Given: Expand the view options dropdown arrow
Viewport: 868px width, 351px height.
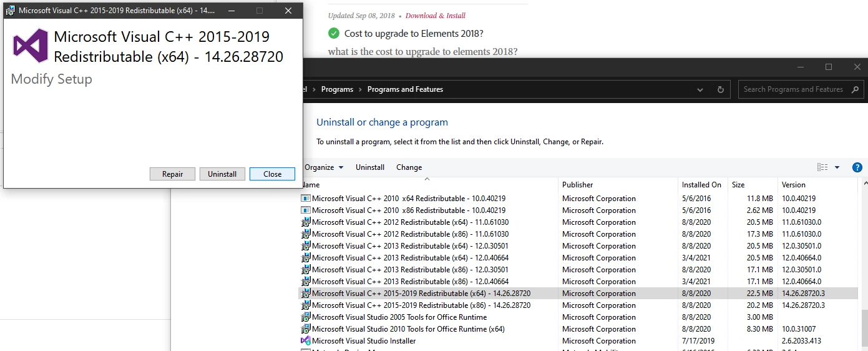Looking at the screenshot, I should pyautogui.click(x=837, y=167).
